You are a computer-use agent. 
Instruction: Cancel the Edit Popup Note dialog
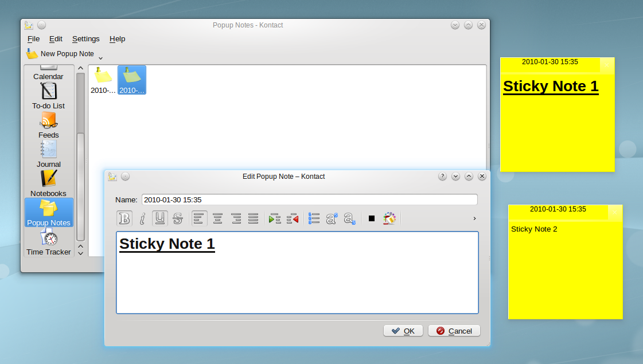(454, 331)
